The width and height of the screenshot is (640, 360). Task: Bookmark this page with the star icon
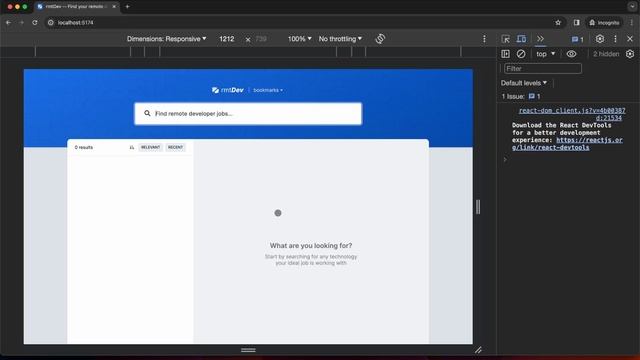click(558, 22)
